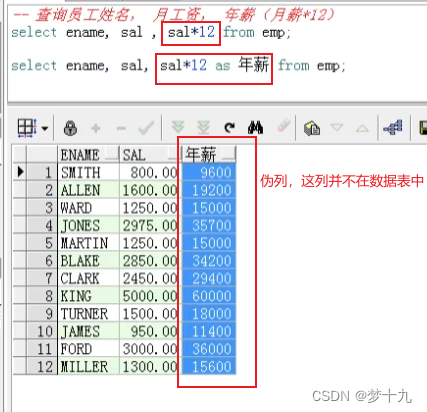Screen dimensions: 427x412
Task: Click annual salary cell 35700
Action: [x=208, y=225]
